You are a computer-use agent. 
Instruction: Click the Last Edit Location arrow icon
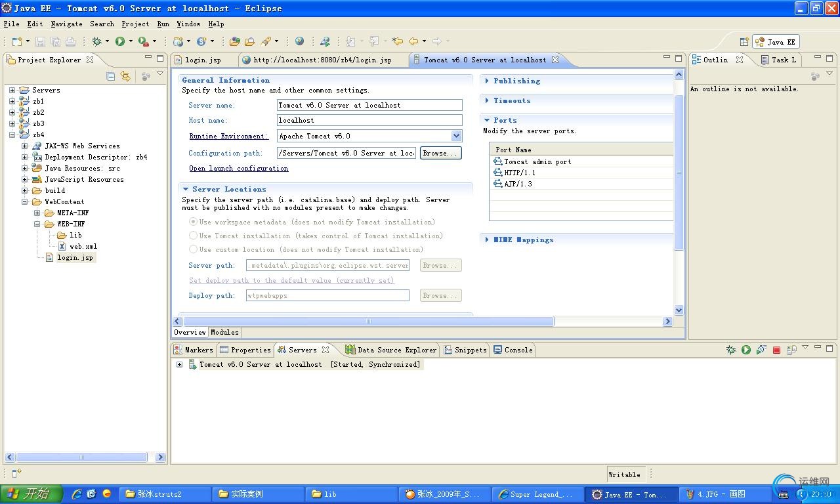[x=398, y=41]
